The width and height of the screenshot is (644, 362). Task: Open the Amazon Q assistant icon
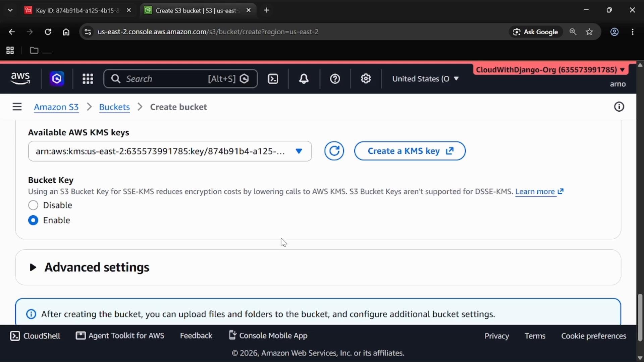pyautogui.click(x=57, y=78)
